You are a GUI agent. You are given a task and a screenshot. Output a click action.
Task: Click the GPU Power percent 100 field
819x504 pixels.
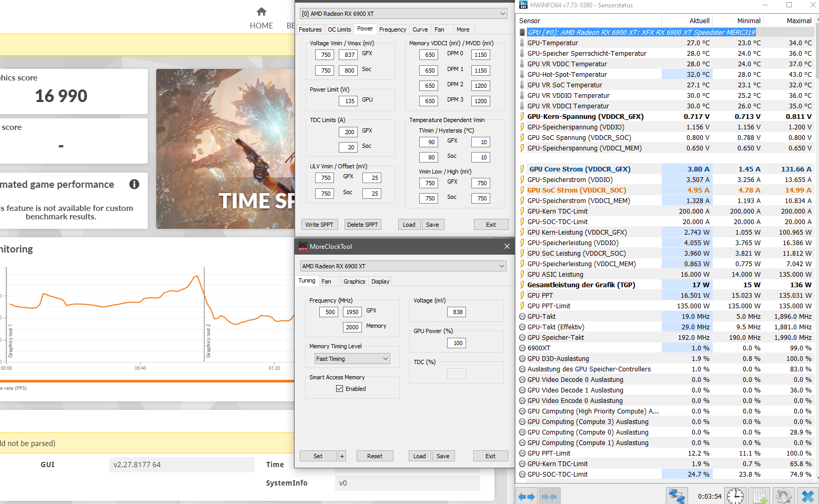tap(457, 343)
